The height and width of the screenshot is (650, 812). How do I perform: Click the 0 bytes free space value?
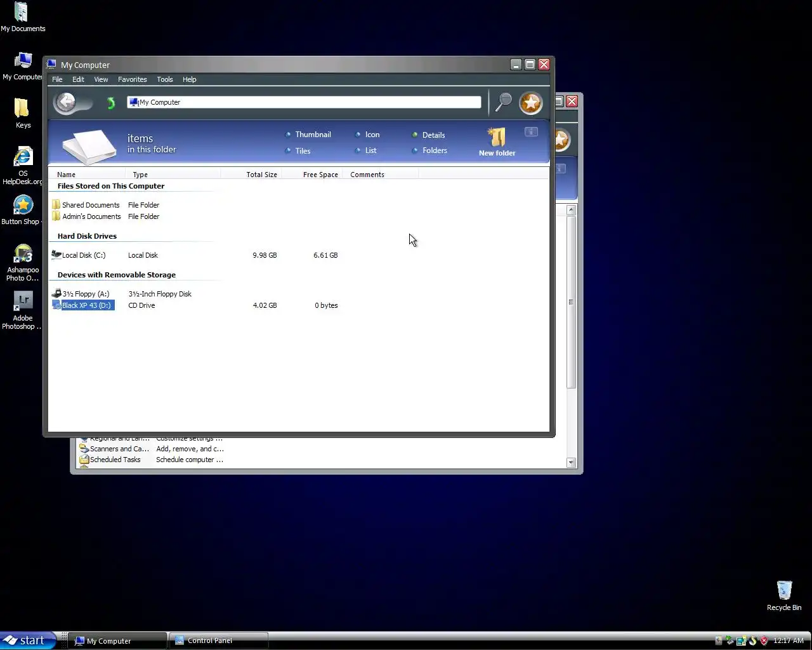[326, 305]
